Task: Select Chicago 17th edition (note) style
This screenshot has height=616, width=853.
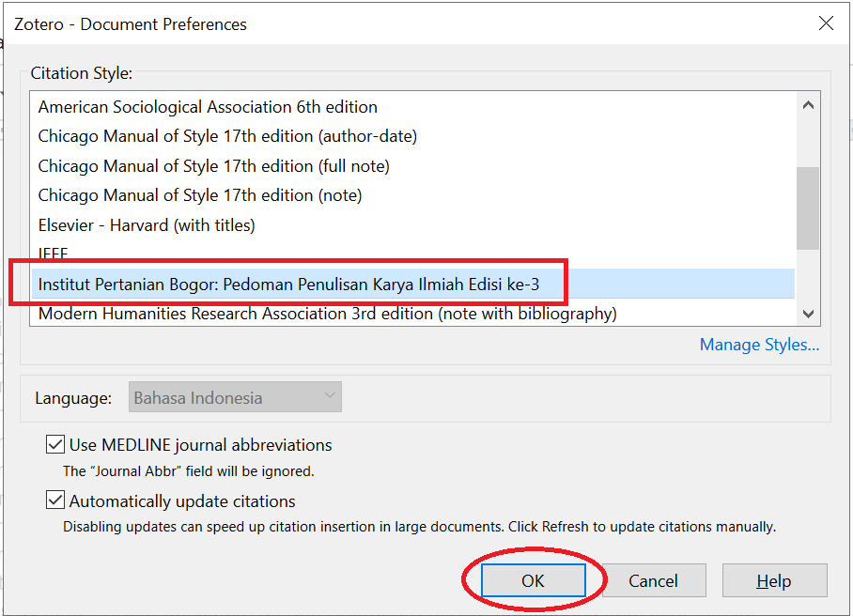Action: [199, 195]
